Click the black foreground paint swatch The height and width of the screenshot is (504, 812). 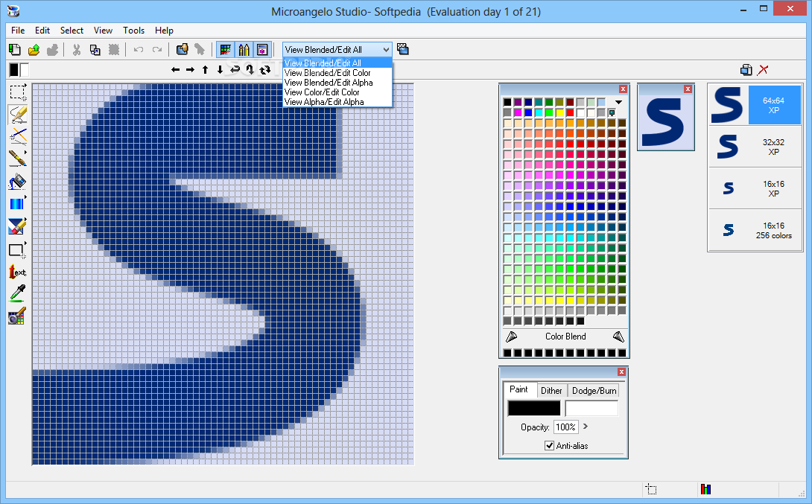coord(534,408)
